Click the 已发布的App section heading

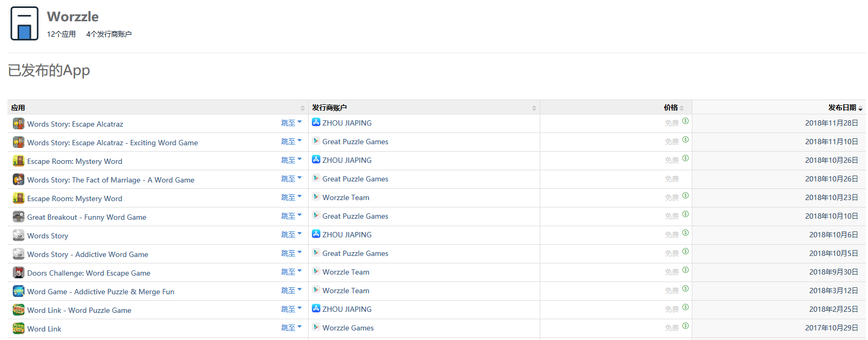tap(49, 70)
